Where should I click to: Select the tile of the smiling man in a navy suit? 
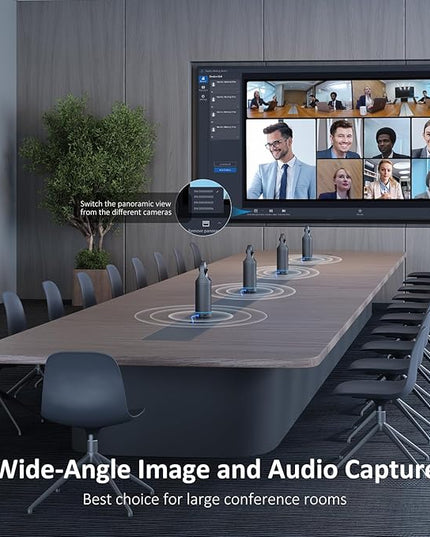point(340,138)
